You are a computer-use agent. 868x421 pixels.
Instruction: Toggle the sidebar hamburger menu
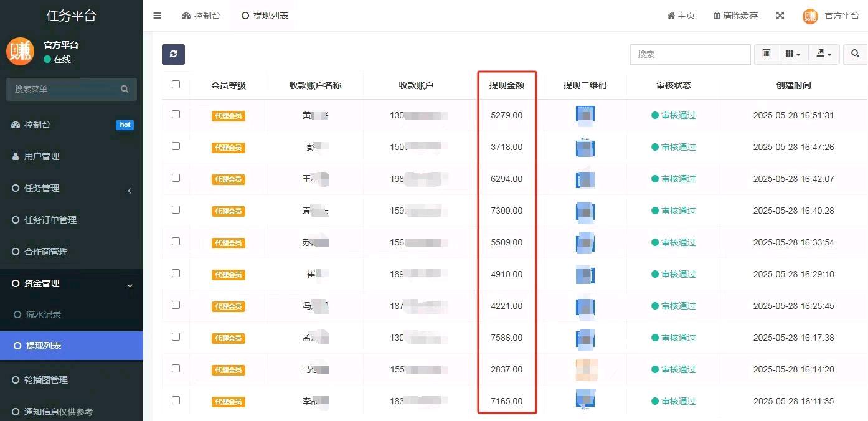pyautogui.click(x=157, y=16)
